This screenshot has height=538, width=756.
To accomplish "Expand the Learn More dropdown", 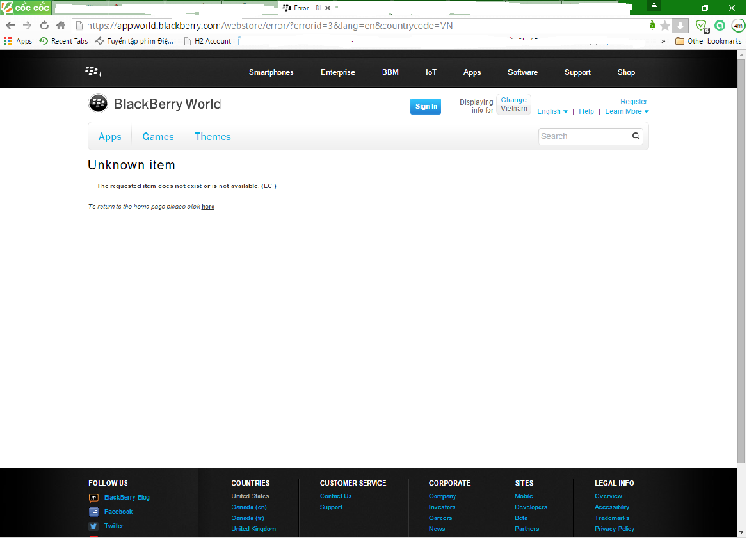I will [x=627, y=111].
